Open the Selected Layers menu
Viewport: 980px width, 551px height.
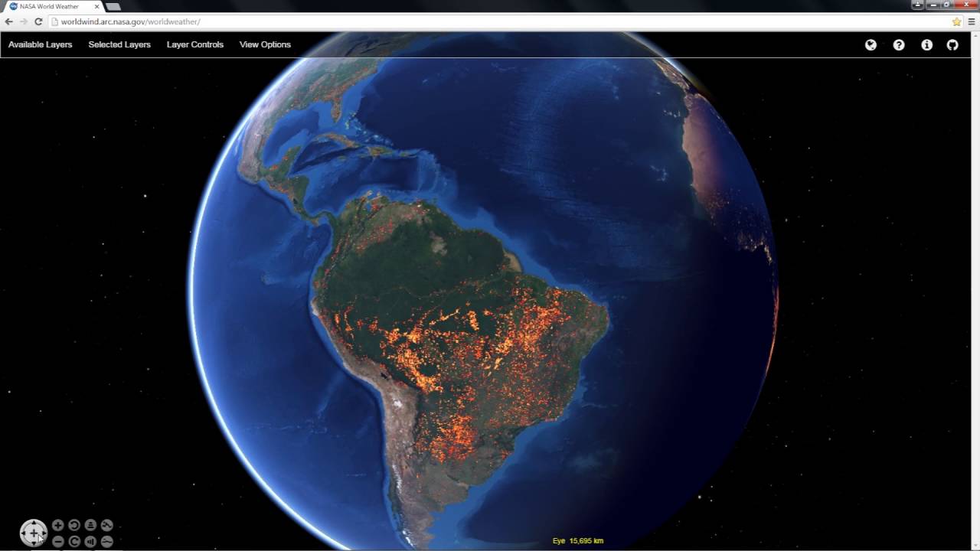pos(119,44)
